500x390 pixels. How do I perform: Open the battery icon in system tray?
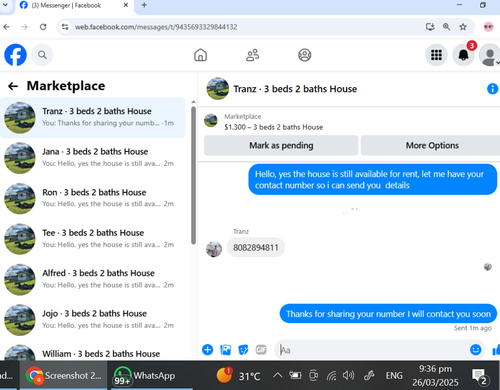[x=295, y=376]
